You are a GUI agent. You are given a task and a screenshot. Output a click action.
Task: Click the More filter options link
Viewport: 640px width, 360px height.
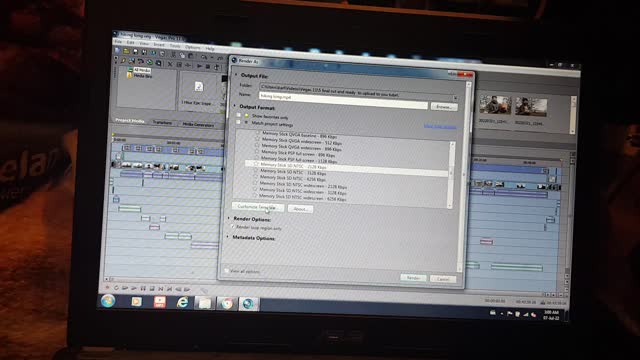[x=440, y=126]
